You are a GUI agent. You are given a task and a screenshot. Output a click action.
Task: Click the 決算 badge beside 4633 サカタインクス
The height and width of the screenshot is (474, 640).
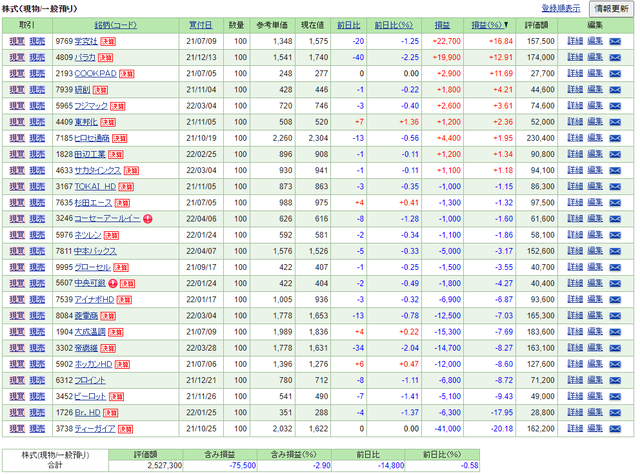click(x=131, y=171)
